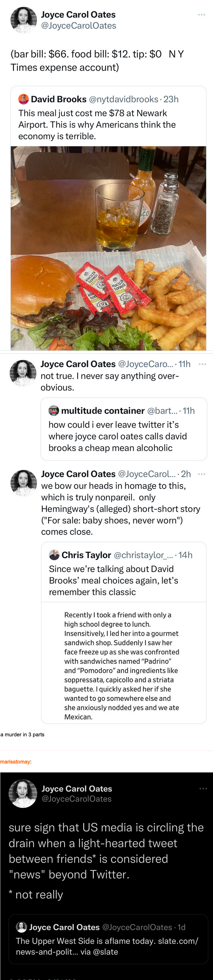
Task: Click Joyce Carol Oates avatar beside "not true" reply
Action: pyautogui.click(x=23, y=373)
